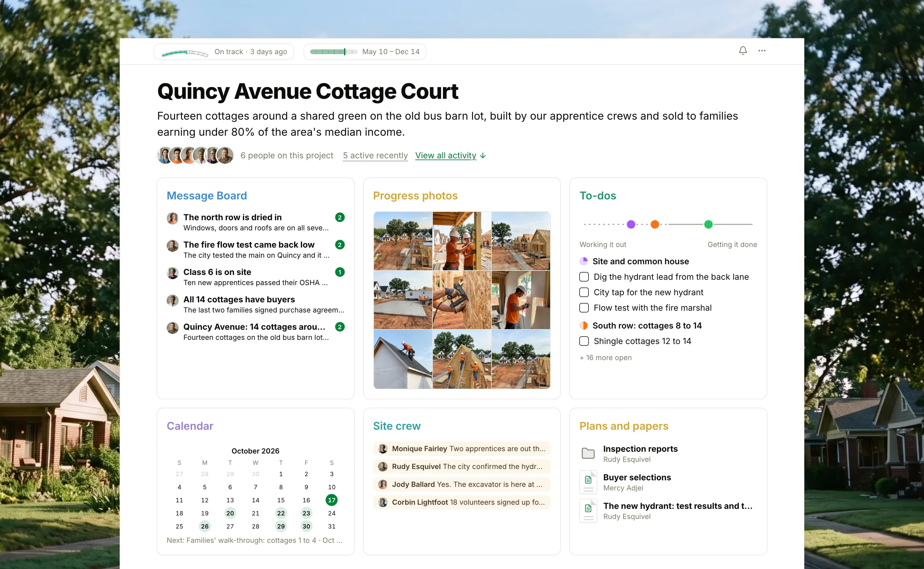Image resolution: width=924 pixels, height=569 pixels.
Task: Open unread badge on The fire flow test post
Action: [x=339, y=245]
